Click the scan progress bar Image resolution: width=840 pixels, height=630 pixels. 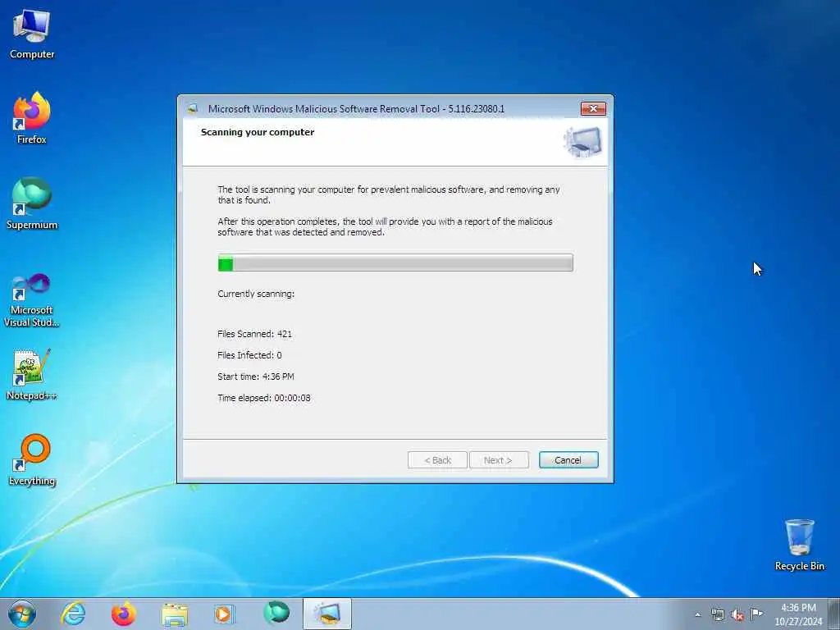coord(395,263)
